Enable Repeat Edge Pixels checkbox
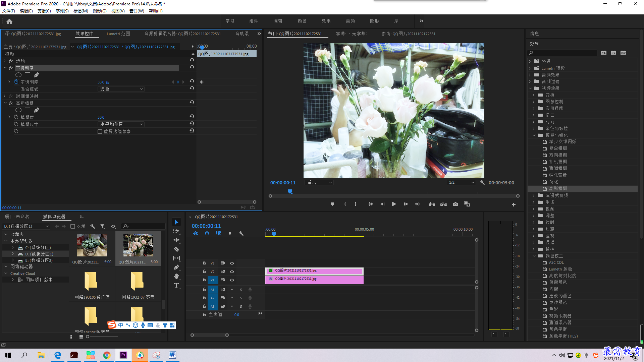The height and width of the screenshot is (362, 644). (100, 132)
